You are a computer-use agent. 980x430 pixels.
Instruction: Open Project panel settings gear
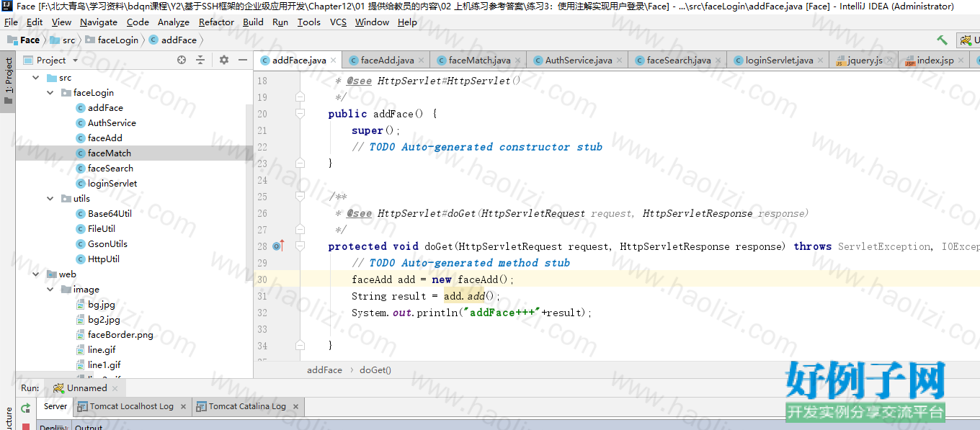223,61
